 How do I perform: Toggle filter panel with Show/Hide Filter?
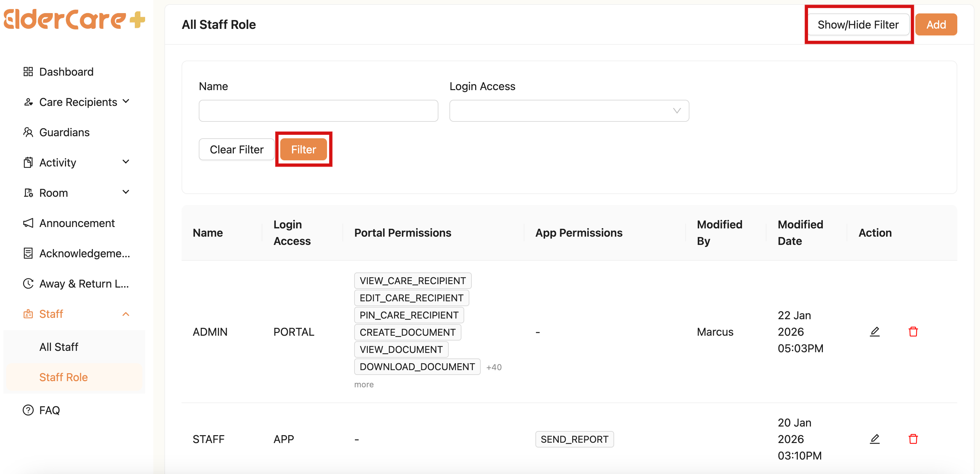858,25
